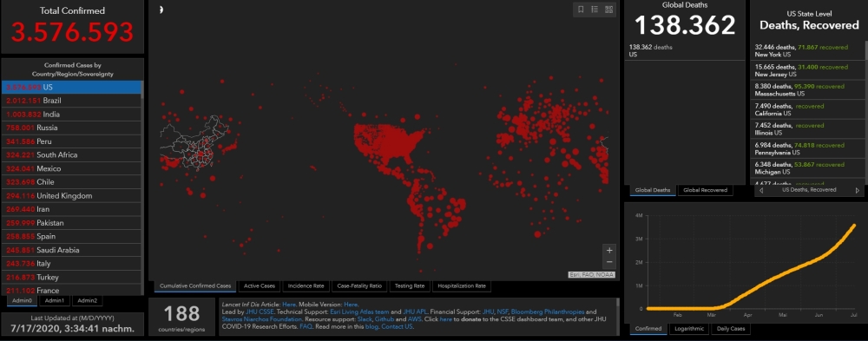The image size is (868, 341).
Task: Select the Admin1 list level tab
Action: point(54,300)
